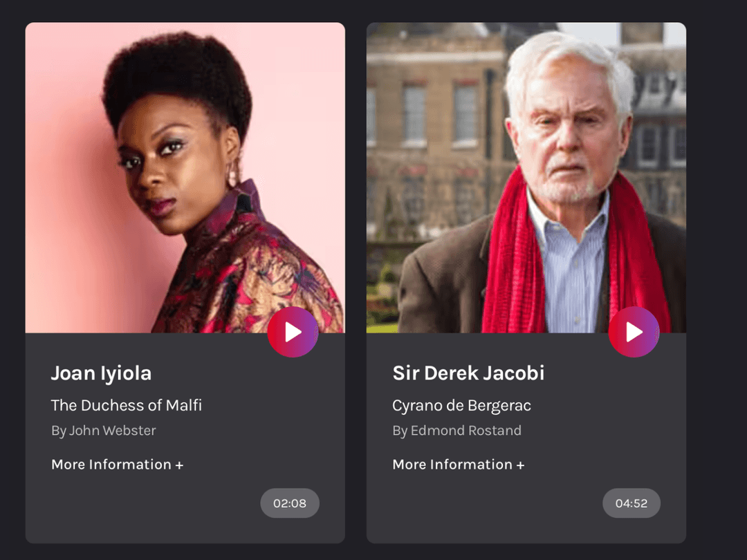Open Sir Derek Jacobi's portrait photo

pyautogui.click(x=526, y=177)
